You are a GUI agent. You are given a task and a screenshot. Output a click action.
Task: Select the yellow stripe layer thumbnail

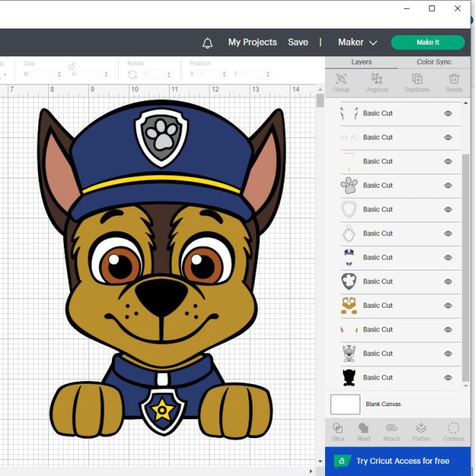(x=349, y=161)
